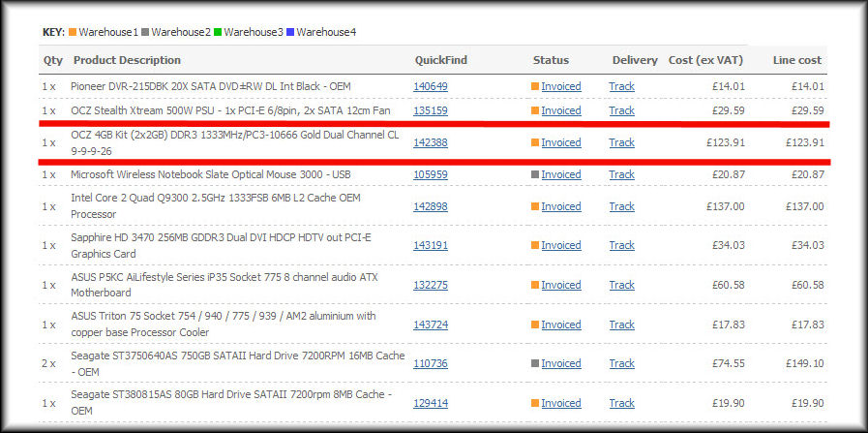868x433 pixels.
Task: Track delivery of Microsoft Wireless Mouse
Action: click(621, 174)
